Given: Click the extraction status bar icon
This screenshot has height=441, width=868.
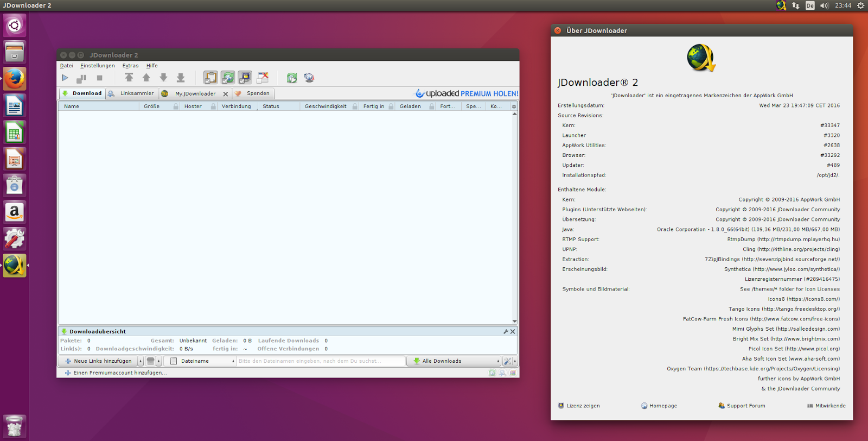Looking at the screenshot, I should pos(513,373).
